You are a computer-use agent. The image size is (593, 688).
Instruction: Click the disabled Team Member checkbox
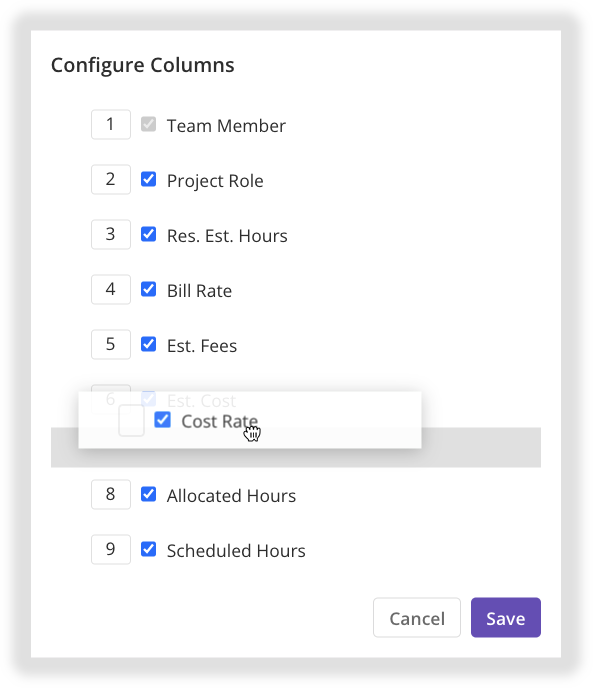click(148, 124)
